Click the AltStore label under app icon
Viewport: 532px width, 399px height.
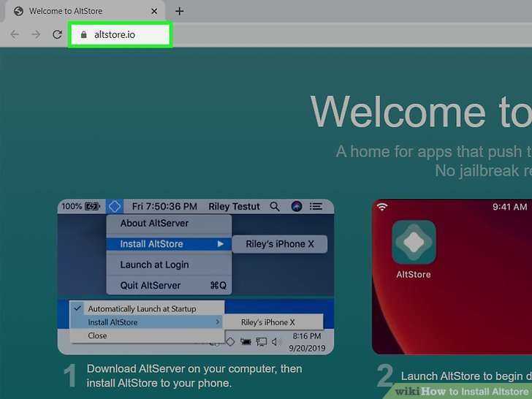[x=414, y=274]
